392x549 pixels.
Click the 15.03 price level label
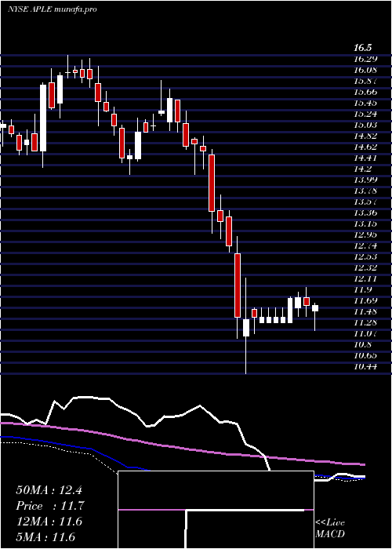(x=365, y=125)
